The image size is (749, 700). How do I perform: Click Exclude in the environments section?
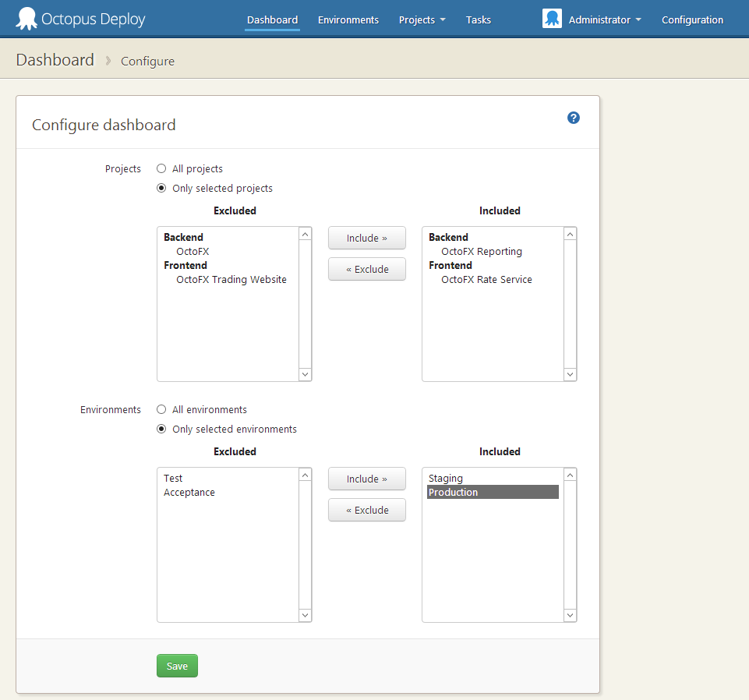[x=366, y=510]
